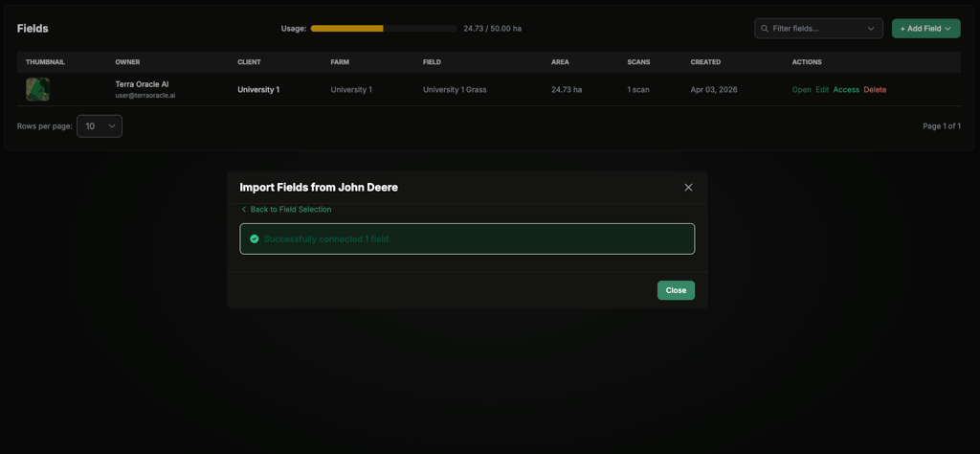Click the Client column header
This screenshot has height=454, width=980.
click(x=250, y=62)
